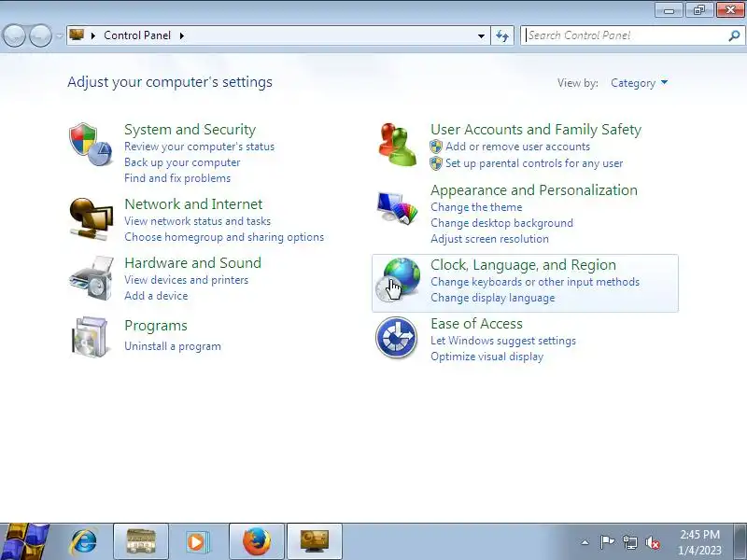Image resolution: width=747 pixels, height=560 pixels.
Task: Click the taskbar clock showing 2:45 PM
Action: click(x=699, y=542)
